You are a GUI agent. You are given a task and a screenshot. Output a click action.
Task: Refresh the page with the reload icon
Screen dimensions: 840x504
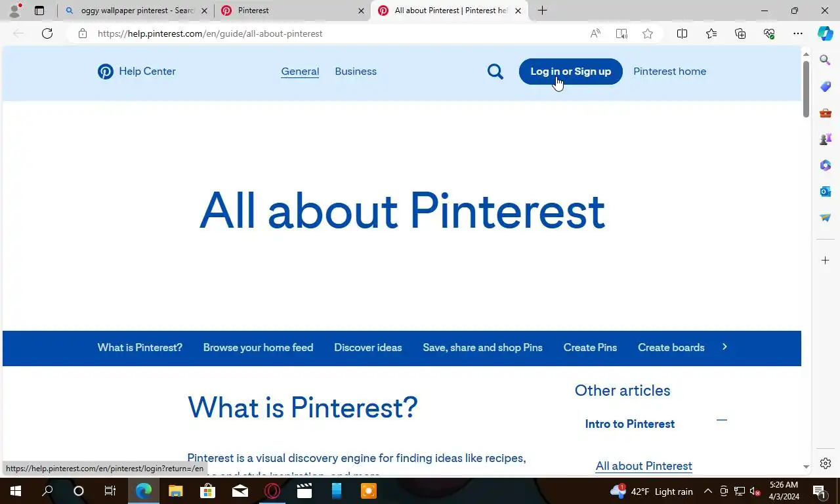click(47, 33)
